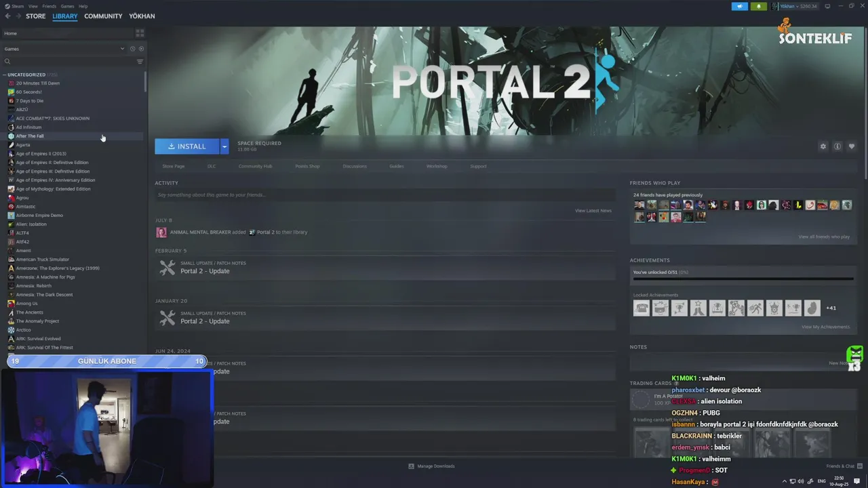Image resolution: width=868 pixels, height=488 pixels.
Task: Open the Community Hub link
Action: click(255, 166)
